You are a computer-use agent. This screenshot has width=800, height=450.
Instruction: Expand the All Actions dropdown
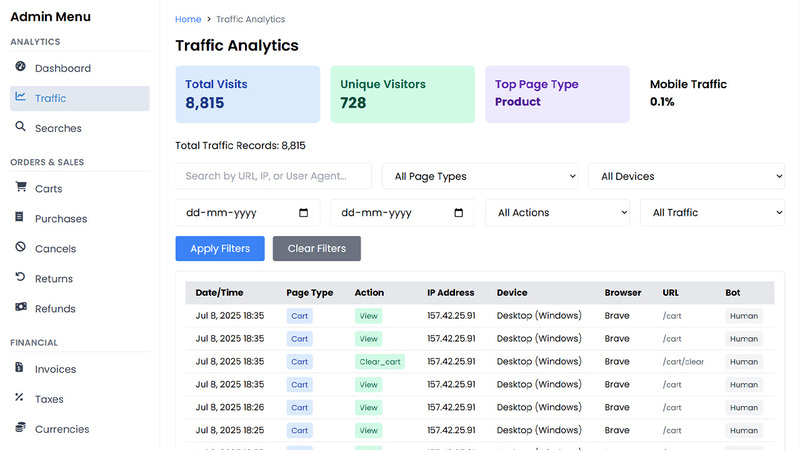557,213
